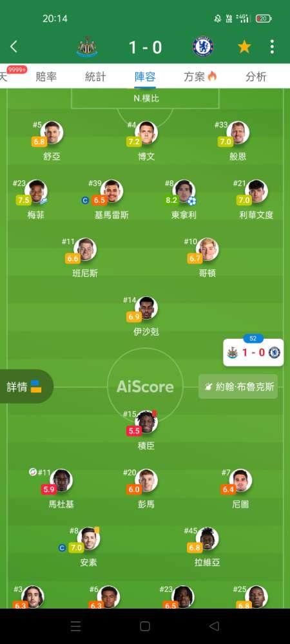This screenshot has width=290, height=644.
Task: Select player 東拿利 avatar rated 8.2
Action: [x=184, y=191]
